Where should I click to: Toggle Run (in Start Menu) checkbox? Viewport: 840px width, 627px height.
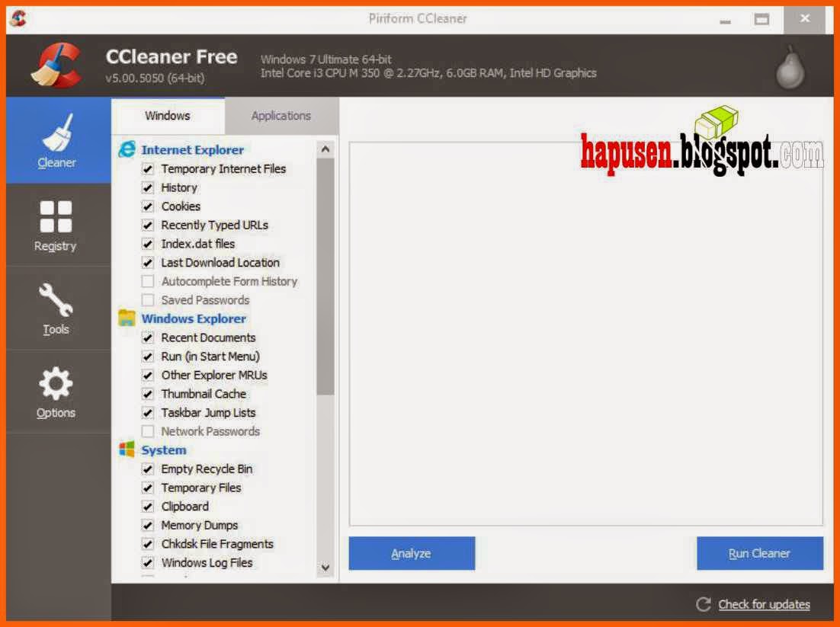[148, 357]
